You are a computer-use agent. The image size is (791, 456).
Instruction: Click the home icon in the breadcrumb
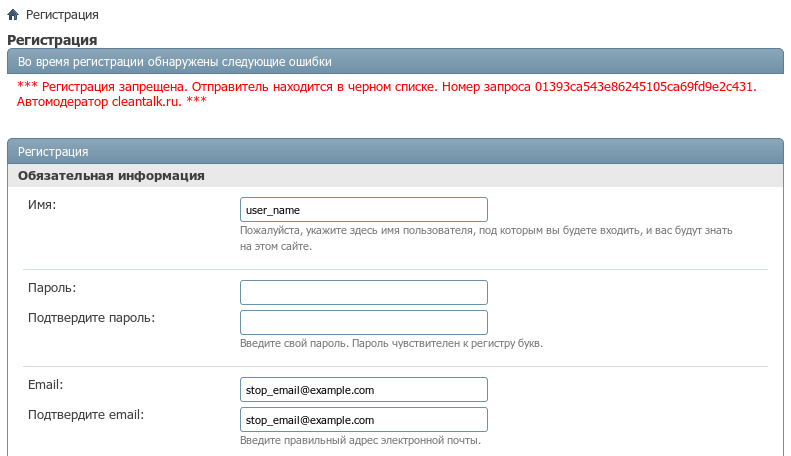[13, 17]
